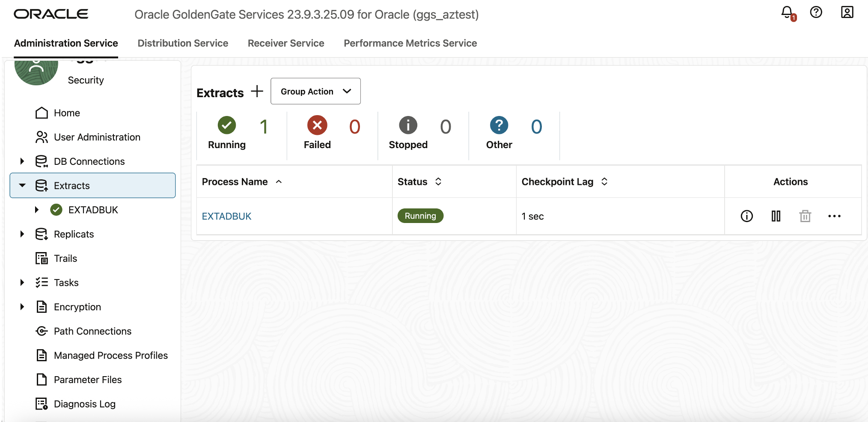Click the Stopped count '0'
Viewport: 868px width, 422px height.
click(x=446, y=127)
